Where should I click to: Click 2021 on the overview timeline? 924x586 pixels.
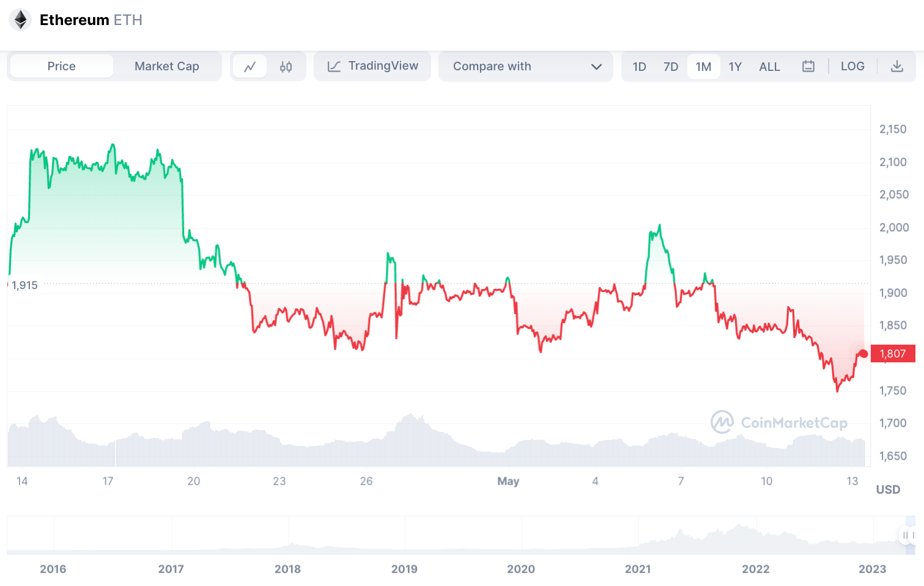pos(638,569)
